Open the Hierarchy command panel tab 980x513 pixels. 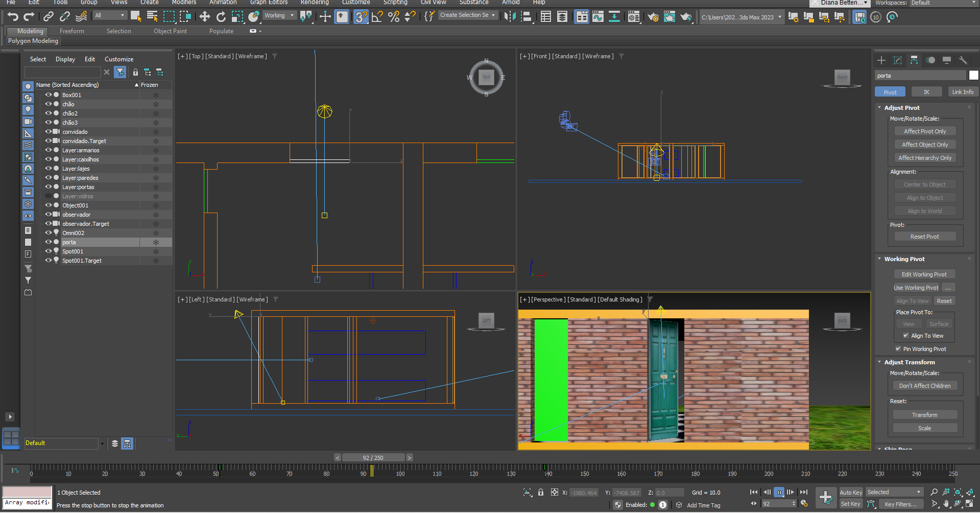[x=914, y=60]
